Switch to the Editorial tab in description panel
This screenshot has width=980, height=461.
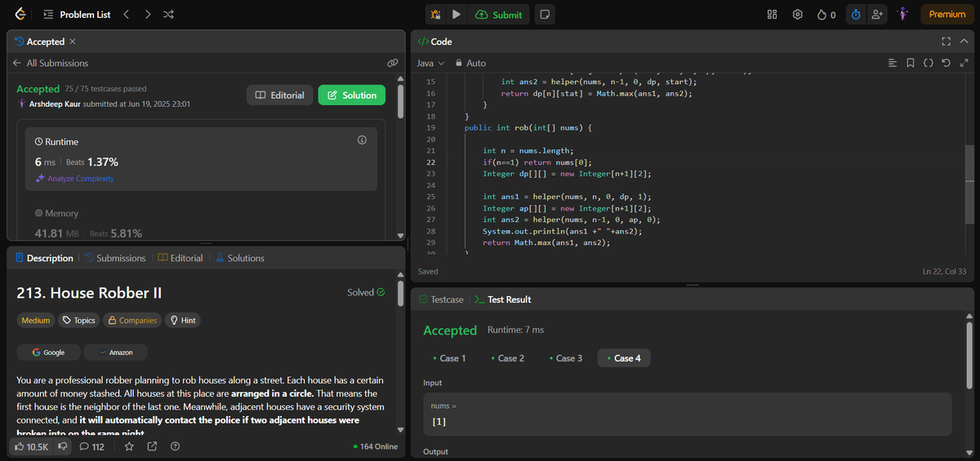click(x=180, y=258)
